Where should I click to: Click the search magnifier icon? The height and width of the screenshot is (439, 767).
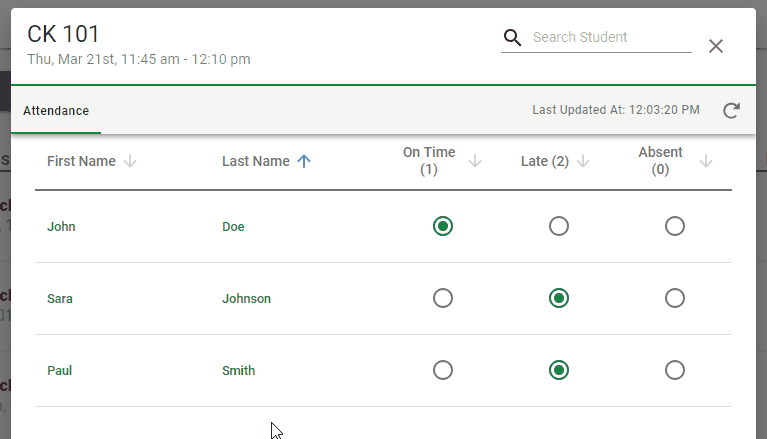point(512,37)
